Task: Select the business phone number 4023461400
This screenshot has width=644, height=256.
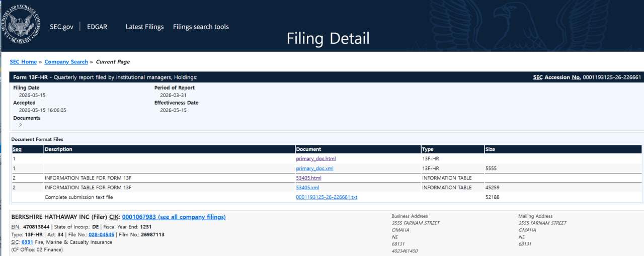Action: 405,251
